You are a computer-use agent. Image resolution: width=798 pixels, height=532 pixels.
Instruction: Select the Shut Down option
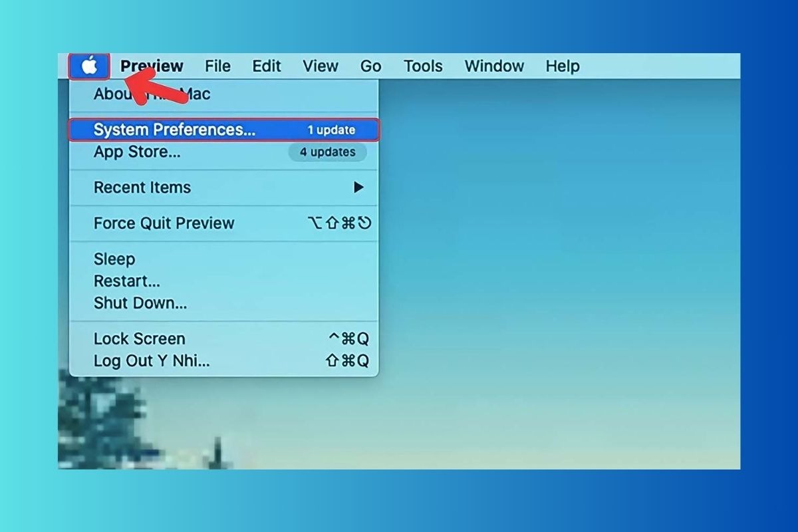coord(224,303)
